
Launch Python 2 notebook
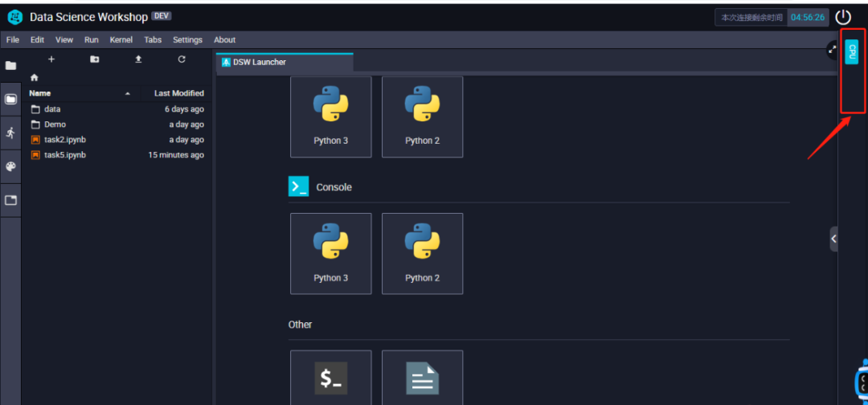(x=423, y=117)
